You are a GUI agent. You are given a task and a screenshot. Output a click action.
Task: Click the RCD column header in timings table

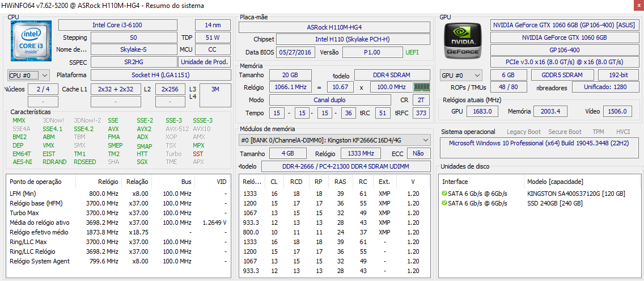click(296, 182)
